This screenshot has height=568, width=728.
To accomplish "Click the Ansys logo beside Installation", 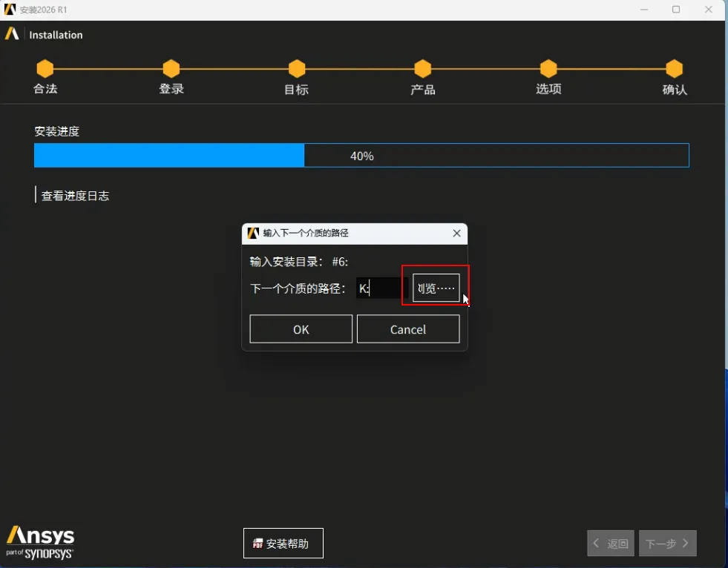I will tap(12, 34).
